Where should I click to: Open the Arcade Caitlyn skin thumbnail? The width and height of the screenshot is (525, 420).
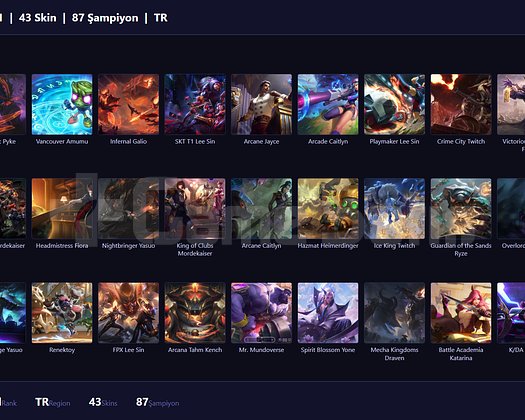tap(328, 104)
